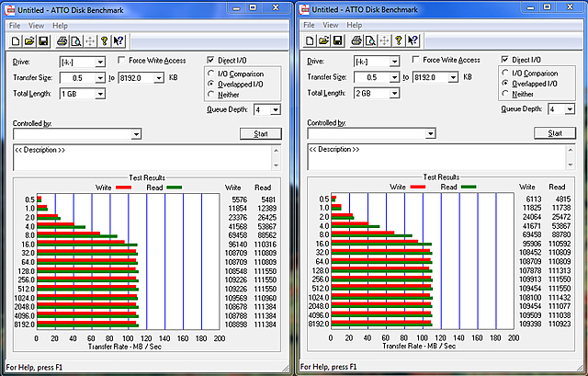Click ATTO app icon in right title bar
The height and width of the screenshot is (376, 588).
coord(305,10)
